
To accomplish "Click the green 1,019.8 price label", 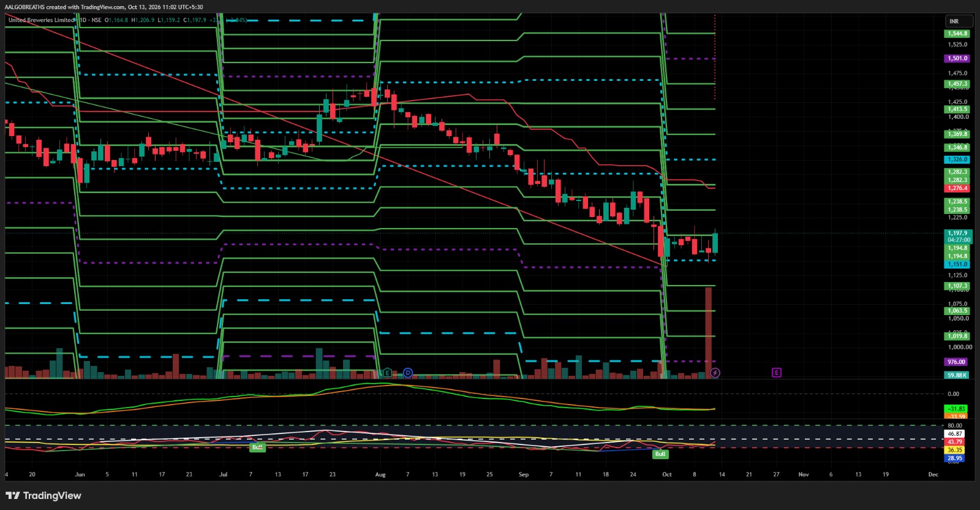I will point(957,336).
